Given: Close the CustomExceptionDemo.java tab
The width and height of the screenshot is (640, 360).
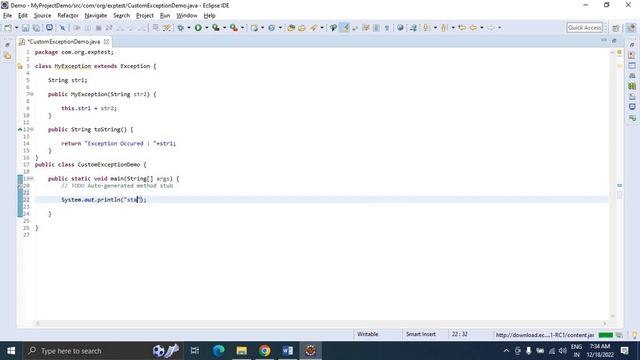Looking at the screenshot, I should pyautogui.click(x=107, y=42).
